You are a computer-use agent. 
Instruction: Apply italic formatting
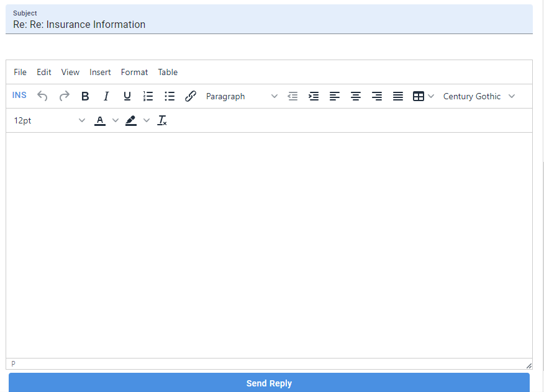pos(106,96)
